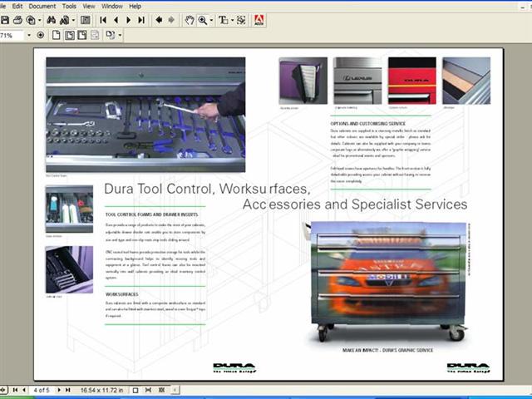Click status bar first page button
The image size is (532, 399).
(15, 390)
